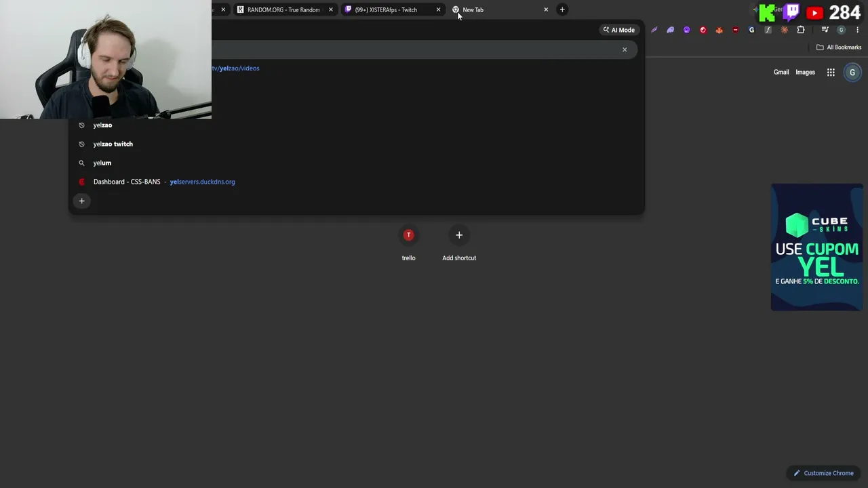Click the AI Mode button
Screen dimensions: 868x488
[618, 30]
